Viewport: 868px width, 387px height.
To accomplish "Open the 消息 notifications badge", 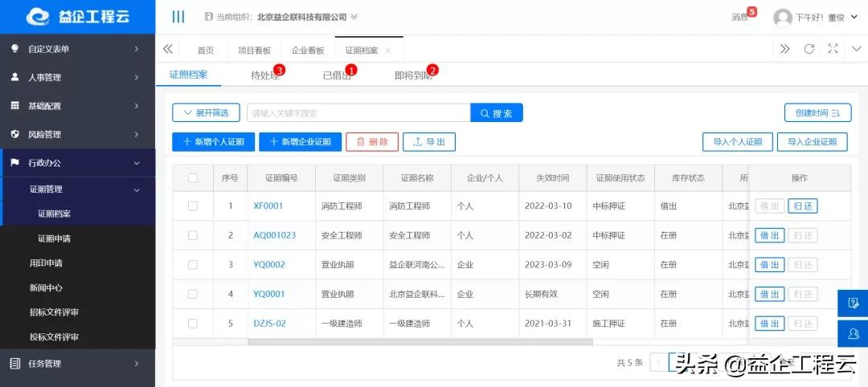I will point(751,11).
